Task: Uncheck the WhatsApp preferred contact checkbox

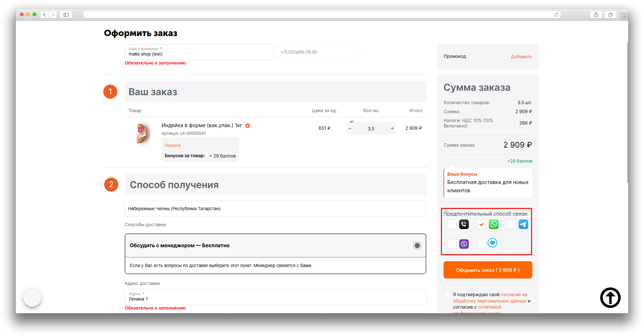Action: point(481,225)
